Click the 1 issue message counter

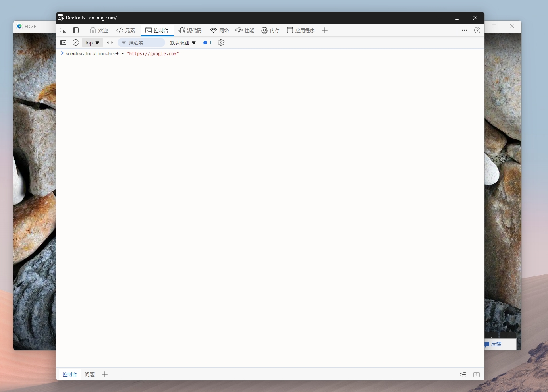coord(207,42)
